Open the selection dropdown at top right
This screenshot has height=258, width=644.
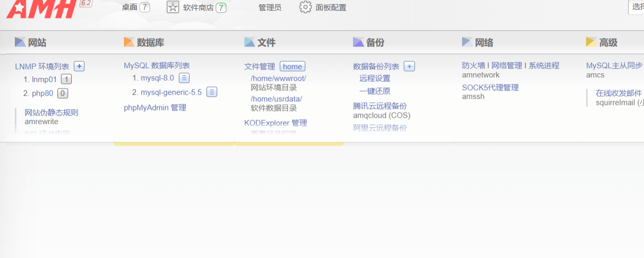coord(636,7)
